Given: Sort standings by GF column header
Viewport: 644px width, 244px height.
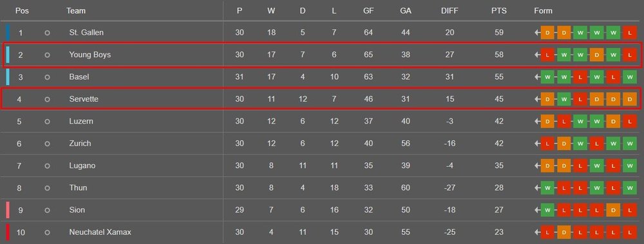Looking at the screenshot, I should click(368, 11).
